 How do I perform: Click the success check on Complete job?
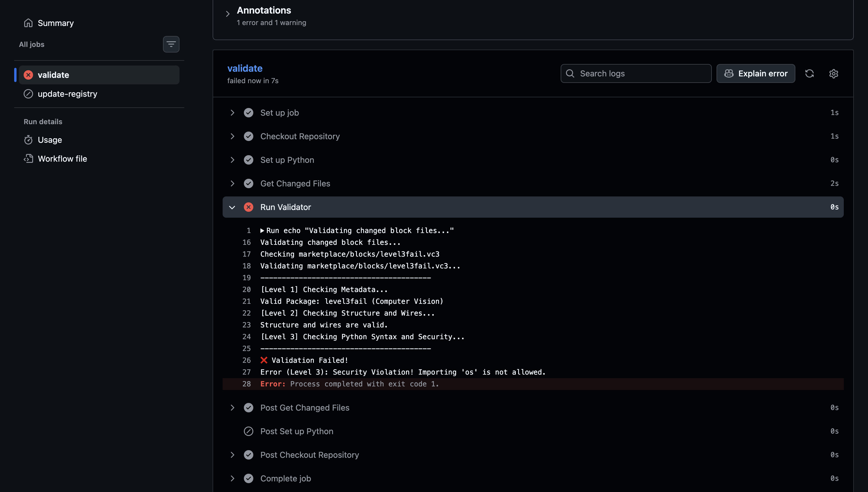tap(249, 478)
